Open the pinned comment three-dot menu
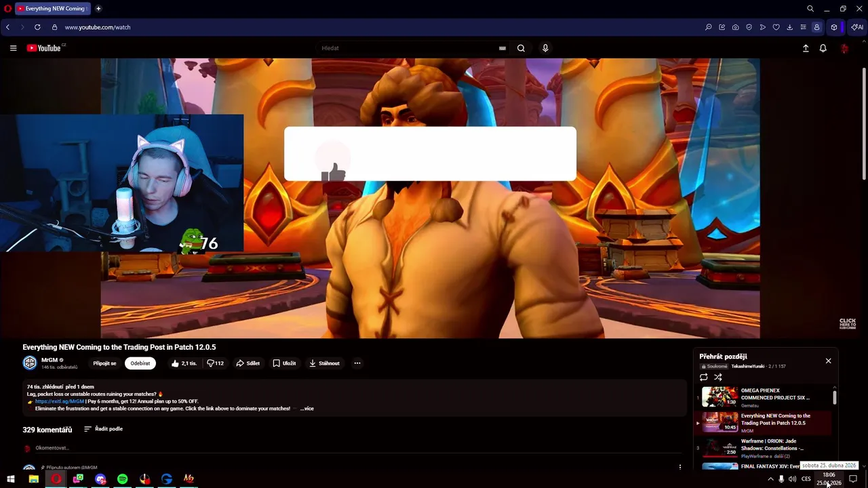The height and width of the screenshot is (488, 868). point(680,466)
